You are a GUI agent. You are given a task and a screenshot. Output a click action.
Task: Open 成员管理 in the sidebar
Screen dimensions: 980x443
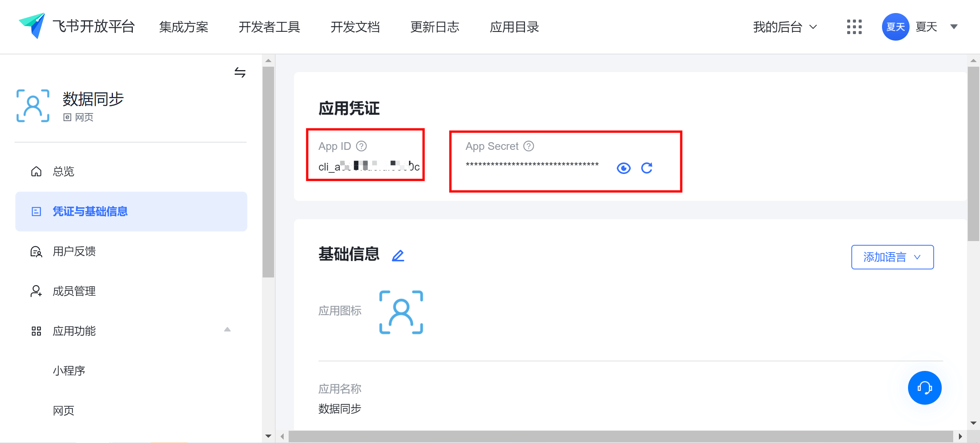click(74, 291)
